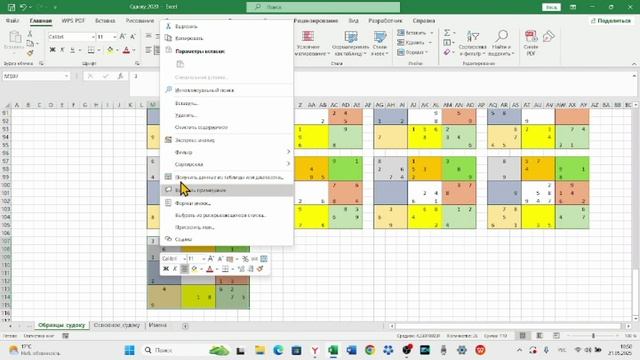Increase font size with the ribbon's larger A

point(122,37)
